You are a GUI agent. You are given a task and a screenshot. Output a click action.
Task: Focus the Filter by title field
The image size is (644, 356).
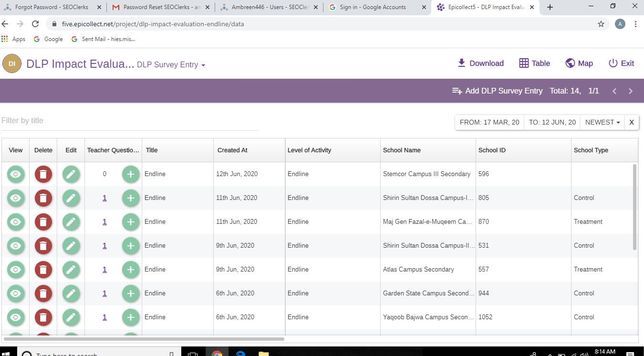coord(129,121)
